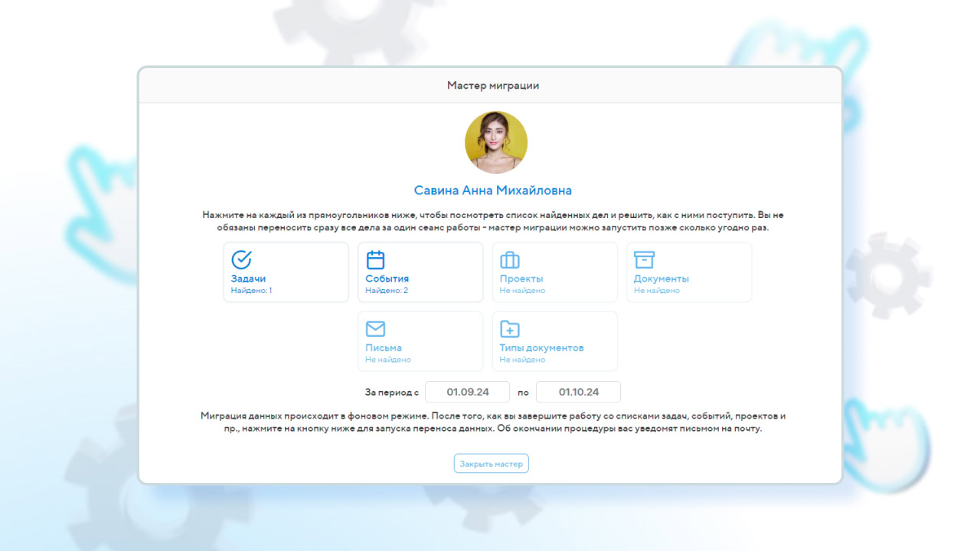Viewport: 980px width, 551px height.
Task: Open the Савина Анна Михайловна name link
Action: tap(492, 191)
